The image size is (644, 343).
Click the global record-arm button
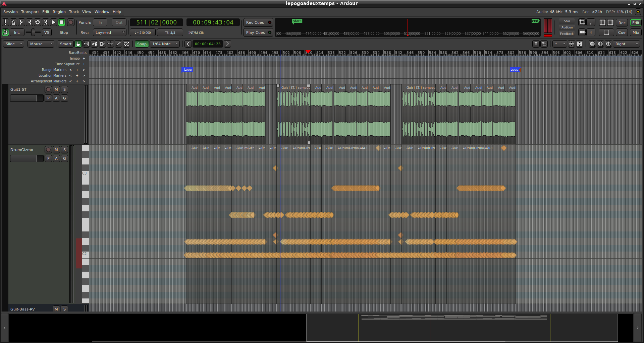[70, 22]
